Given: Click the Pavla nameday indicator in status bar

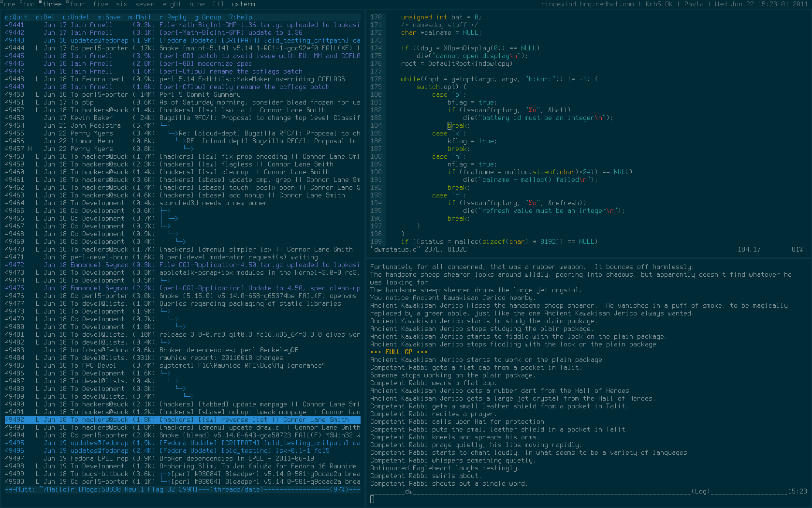Looking at the screenshot, I should point(694,4).
